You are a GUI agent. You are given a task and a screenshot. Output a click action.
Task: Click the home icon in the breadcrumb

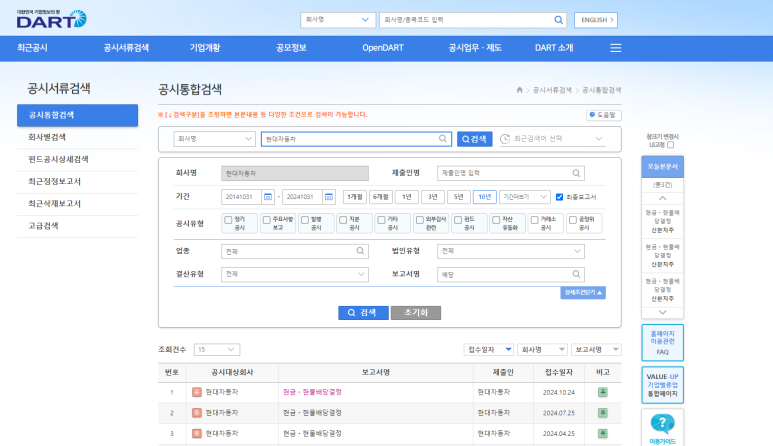click(x=519, y=90)
